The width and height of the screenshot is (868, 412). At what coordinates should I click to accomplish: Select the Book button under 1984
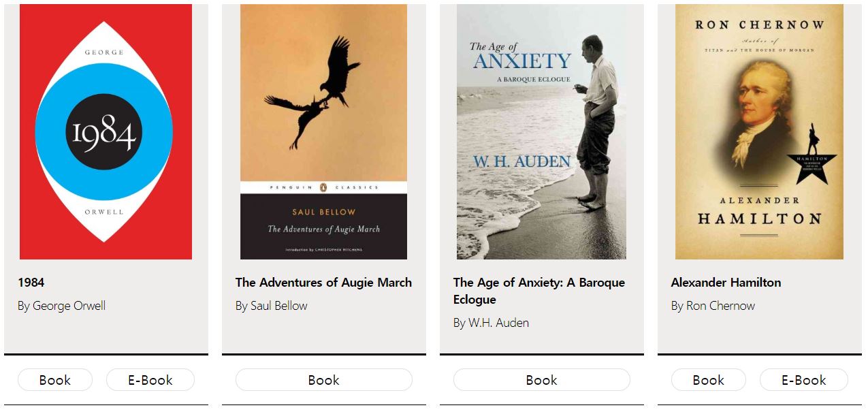55,380
